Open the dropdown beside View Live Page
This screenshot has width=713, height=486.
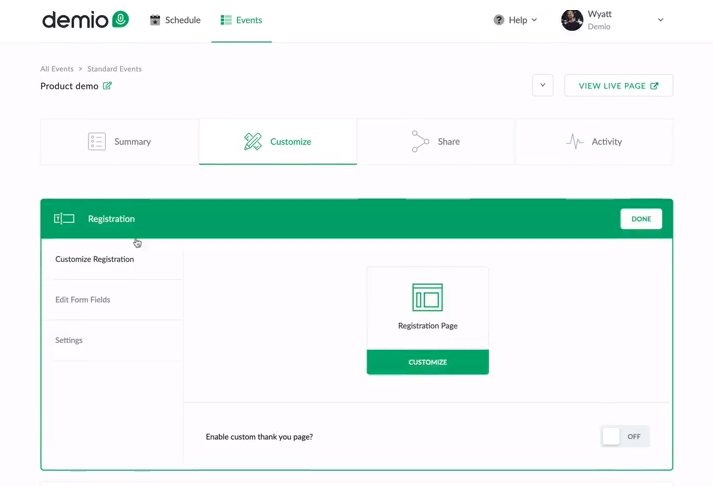(x=543, y=85)
